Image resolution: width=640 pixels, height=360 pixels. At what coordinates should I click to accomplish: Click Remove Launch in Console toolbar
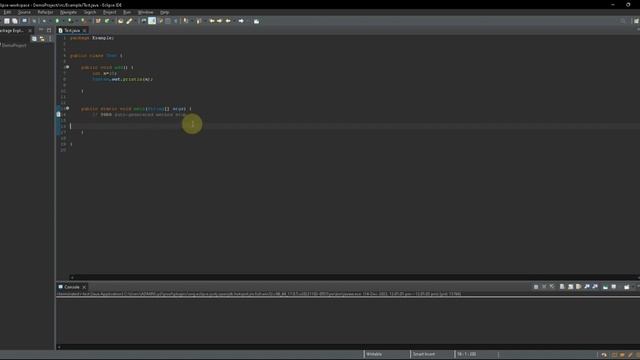(544, 287)
